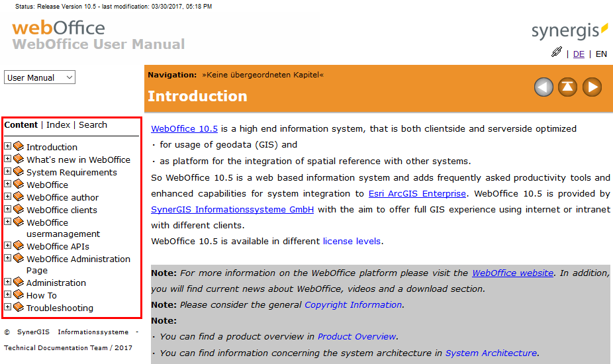Click book icon beside WebOffice usermanagement
Viewport: 613px width, 364px height.
pos(19,222)
